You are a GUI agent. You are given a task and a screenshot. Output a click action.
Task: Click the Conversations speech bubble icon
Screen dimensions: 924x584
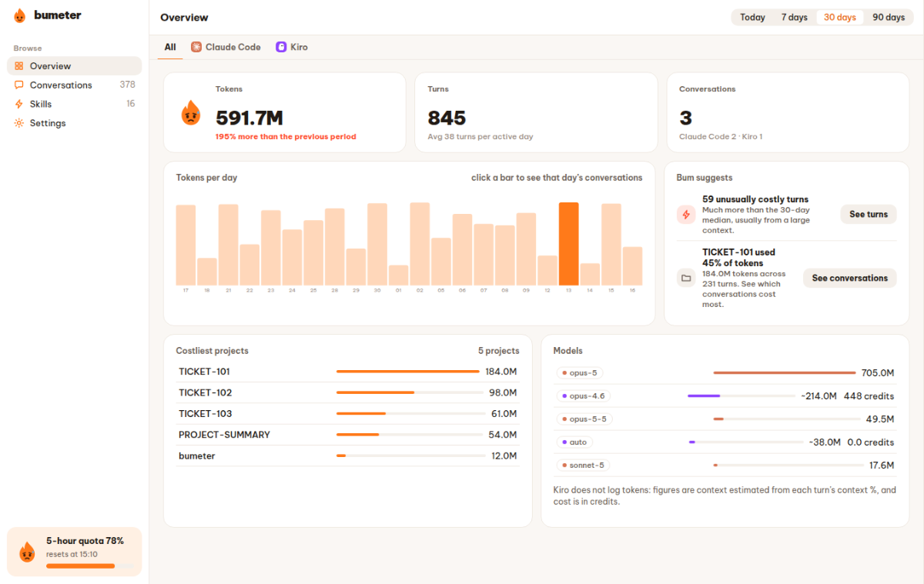click(x=19, y=85)
